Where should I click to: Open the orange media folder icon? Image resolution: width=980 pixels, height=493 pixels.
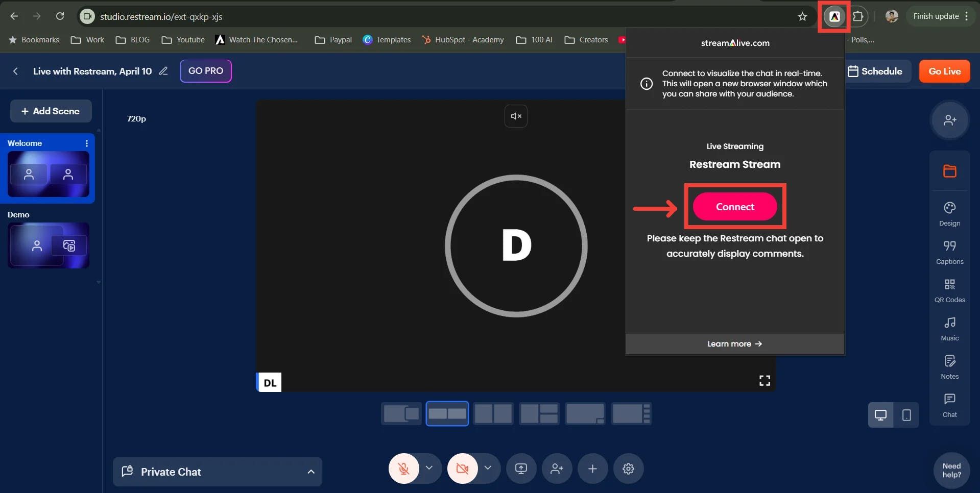click(949, 171)
